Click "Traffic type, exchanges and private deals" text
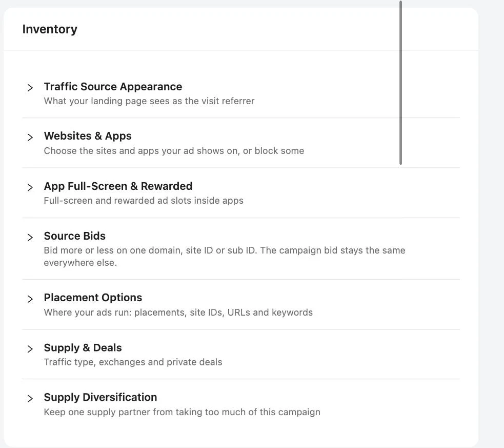This screenshot has height=448, width=504. [133, 362]
